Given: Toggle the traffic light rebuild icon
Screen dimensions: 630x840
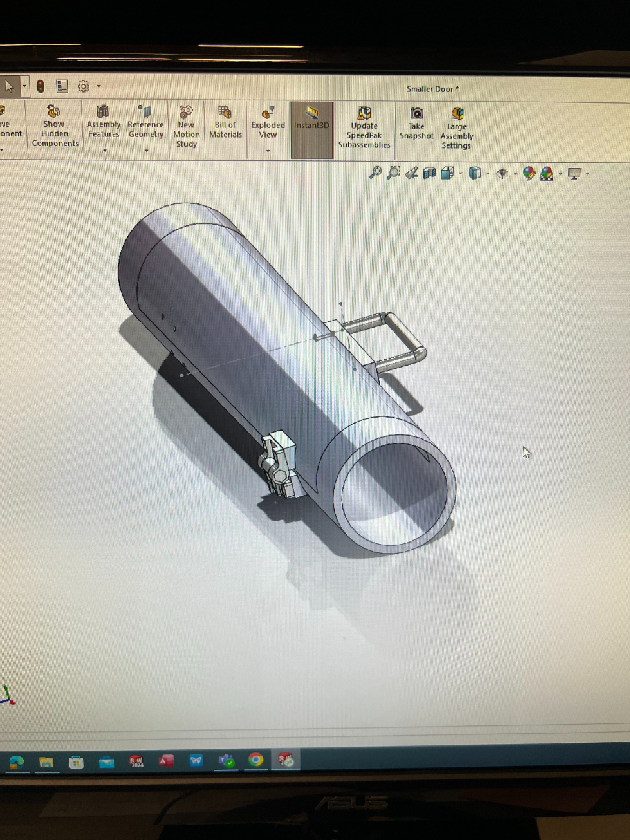Looking at the screenshot, I should (41, 86).
